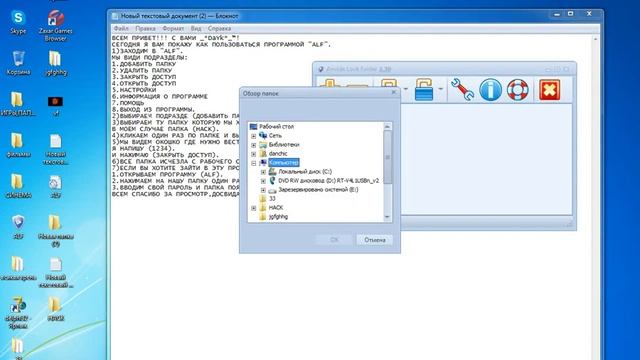Click the line '3.ЗАКРЫТЬ ДОСТУП' in Notepad
Screen dimensions: 640x360
(x=144, y=77)
